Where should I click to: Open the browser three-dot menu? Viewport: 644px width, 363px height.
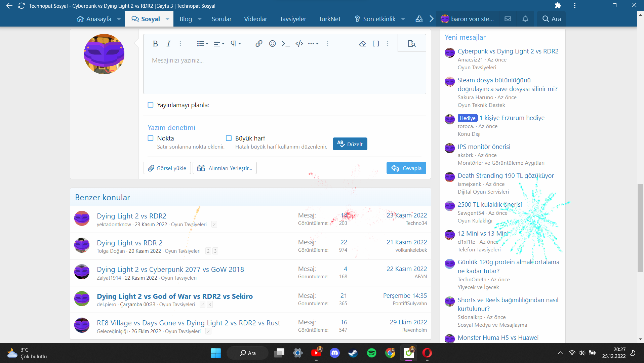click(575, 5)
